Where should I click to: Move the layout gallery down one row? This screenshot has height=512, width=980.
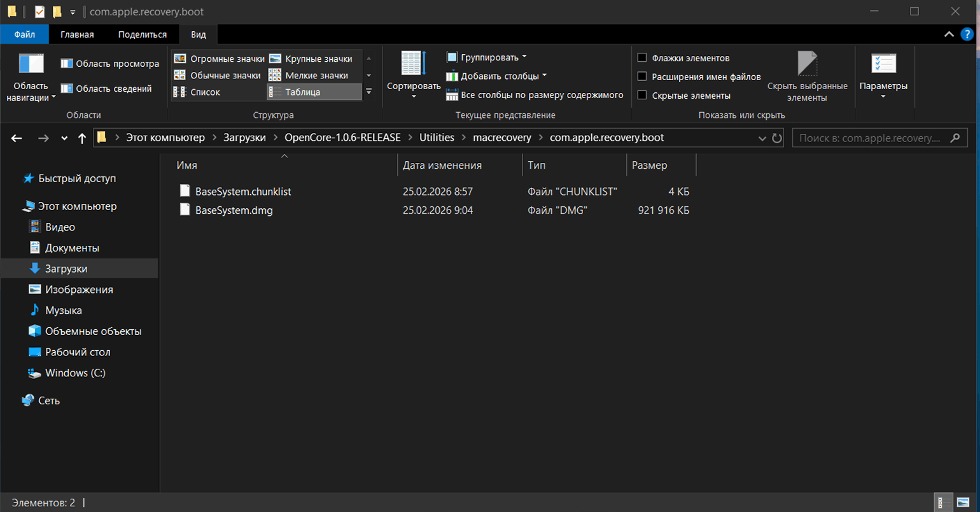click(x=368, y=75)
